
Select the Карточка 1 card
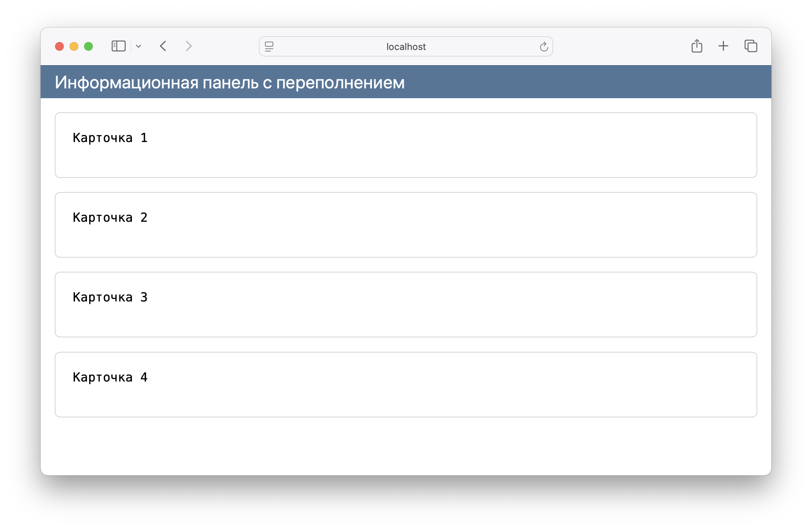(406, 145)
